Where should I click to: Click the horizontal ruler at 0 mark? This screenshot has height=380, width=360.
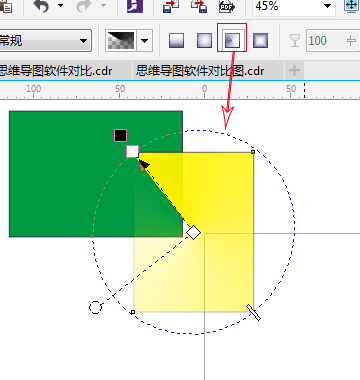tap(204, 90)
